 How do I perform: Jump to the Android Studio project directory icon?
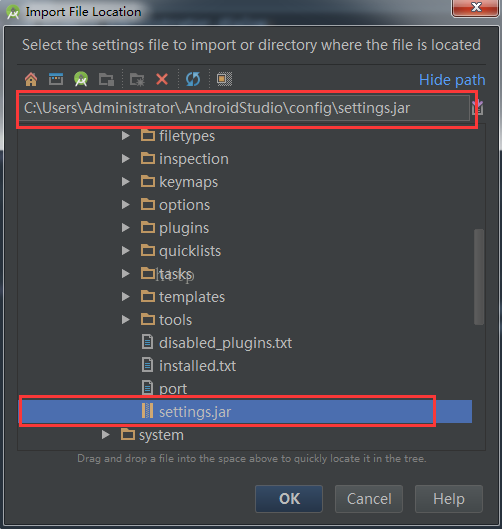(81, 79)
